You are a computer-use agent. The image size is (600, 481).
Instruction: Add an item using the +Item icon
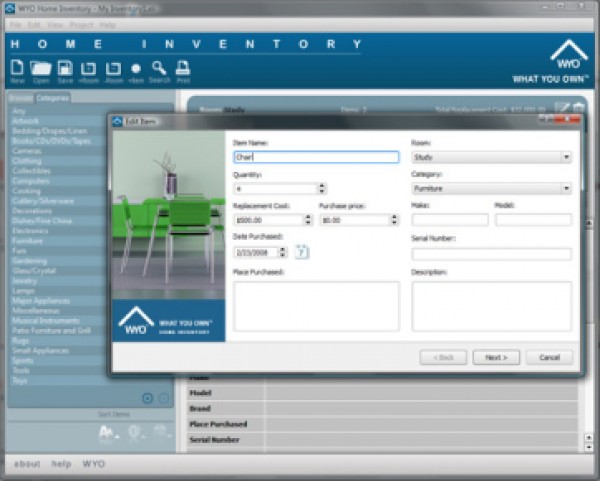coord(136,73)
